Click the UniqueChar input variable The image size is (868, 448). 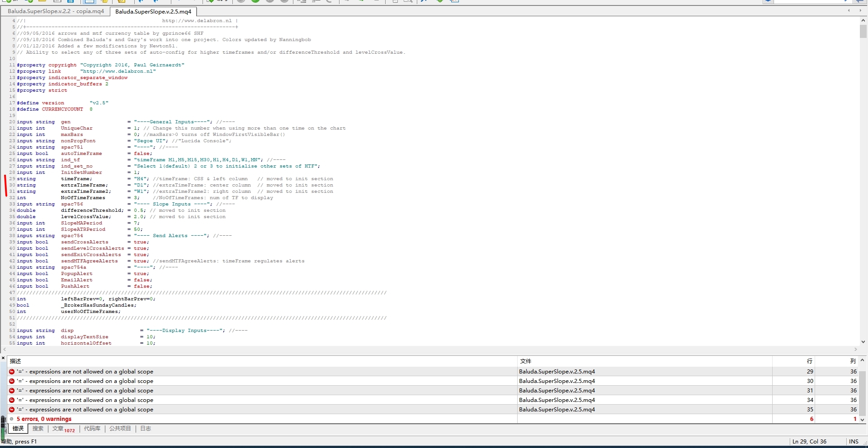77,128
